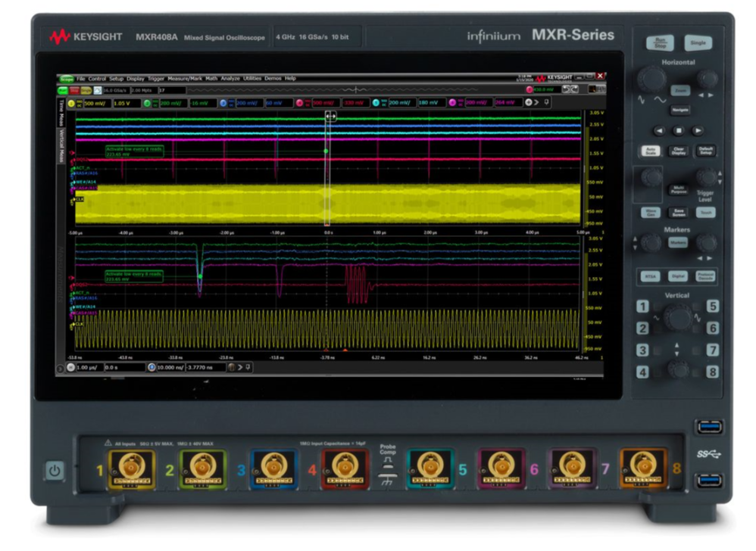The width and height of the screenshot is (756, 551).
Task: Click the yellow Single button in toolbar
Action: pos(86,90)
